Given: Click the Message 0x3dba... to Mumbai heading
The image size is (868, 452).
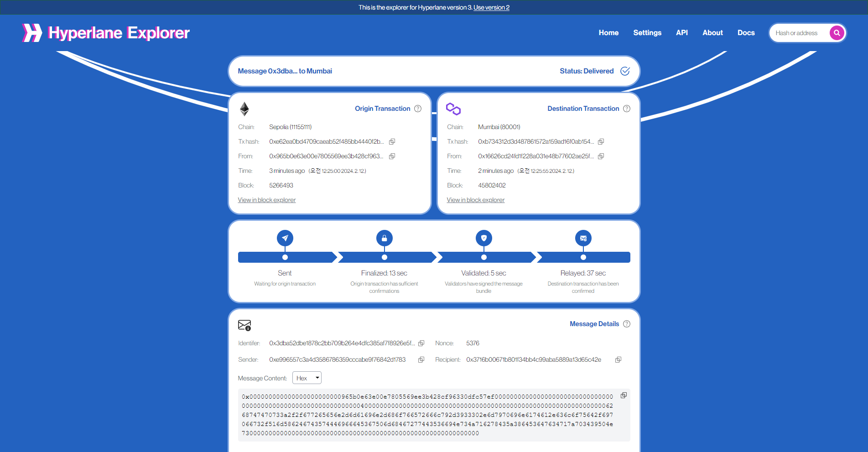Looking at the screenshot, I should coord(285,71).
